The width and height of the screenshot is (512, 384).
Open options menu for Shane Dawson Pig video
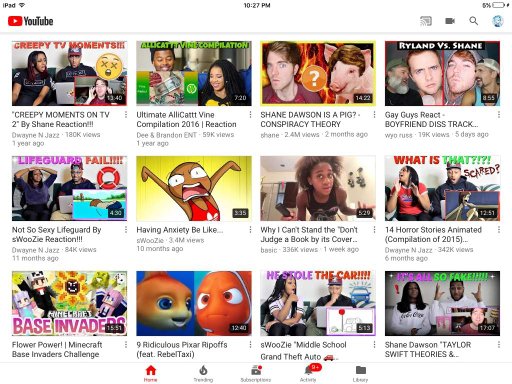(x=374, y=115)
